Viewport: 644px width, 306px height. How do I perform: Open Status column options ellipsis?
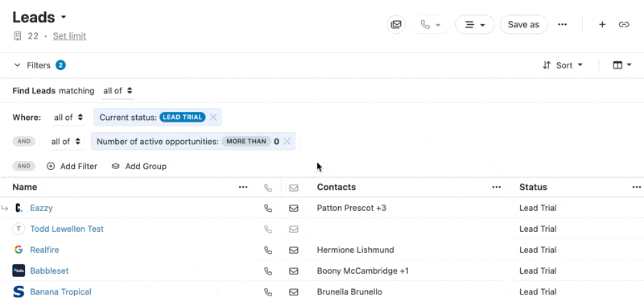click(x=637, y=188)
